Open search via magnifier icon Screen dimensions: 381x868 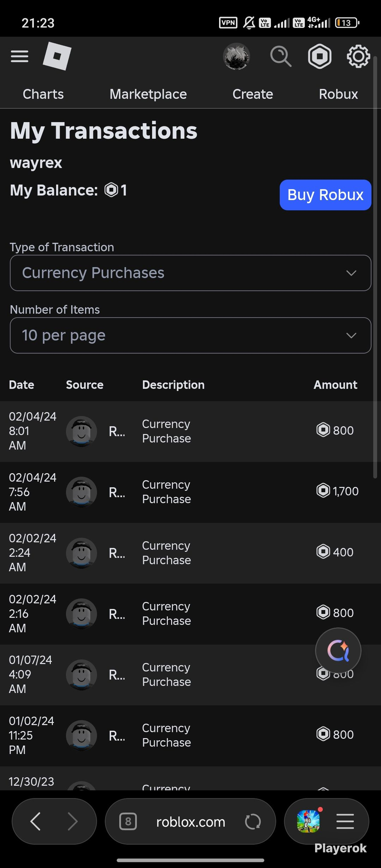click(281, 56)
